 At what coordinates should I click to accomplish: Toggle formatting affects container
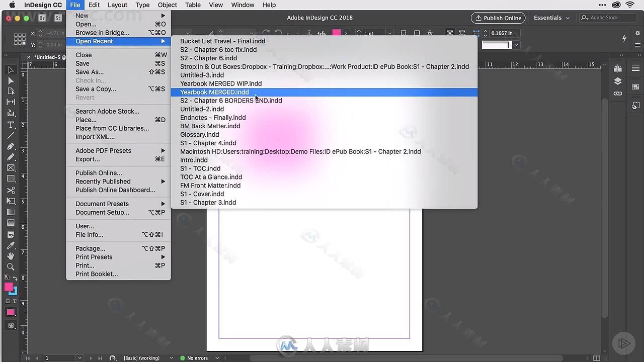coord(7,301)
